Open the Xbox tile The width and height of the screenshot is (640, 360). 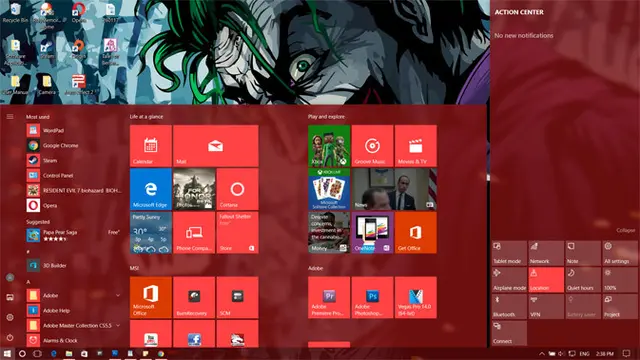coord(329,146)
